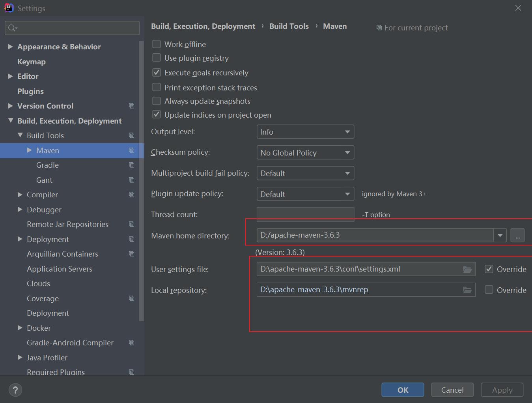
Task: Click project-level icon beside Required Plugins
Action: point(132,372)
